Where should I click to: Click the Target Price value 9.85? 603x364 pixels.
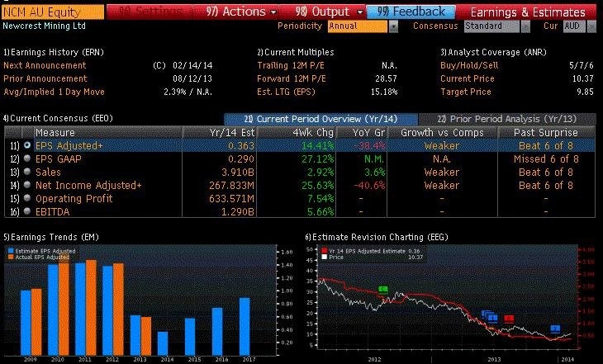click(x=585, y=92)
